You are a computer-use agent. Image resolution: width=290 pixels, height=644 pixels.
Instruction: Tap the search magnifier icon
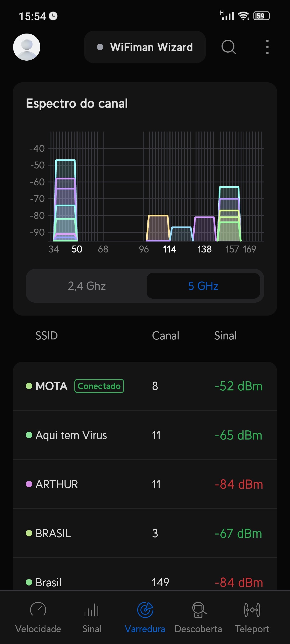pos(229,47)
